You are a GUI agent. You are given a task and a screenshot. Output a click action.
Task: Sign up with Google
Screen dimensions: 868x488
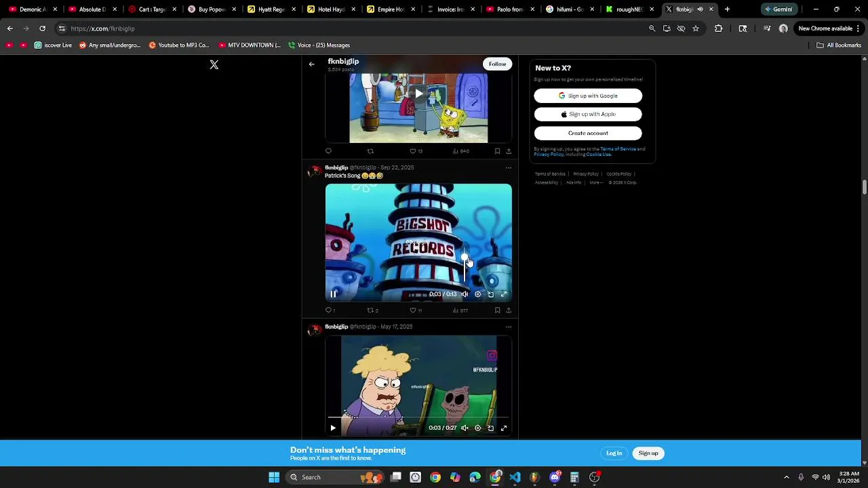click(x=588, y=96)
